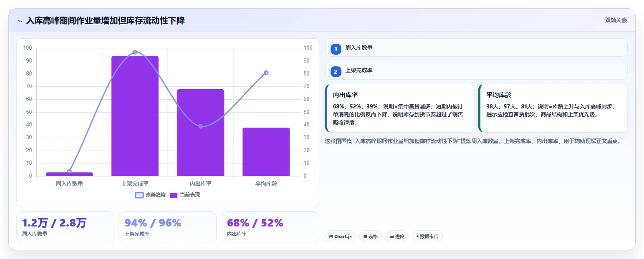The width and height of the screenshot is (644, 259).
Task: Click the 94% / 96% stat card
Action: click(167, 227)
